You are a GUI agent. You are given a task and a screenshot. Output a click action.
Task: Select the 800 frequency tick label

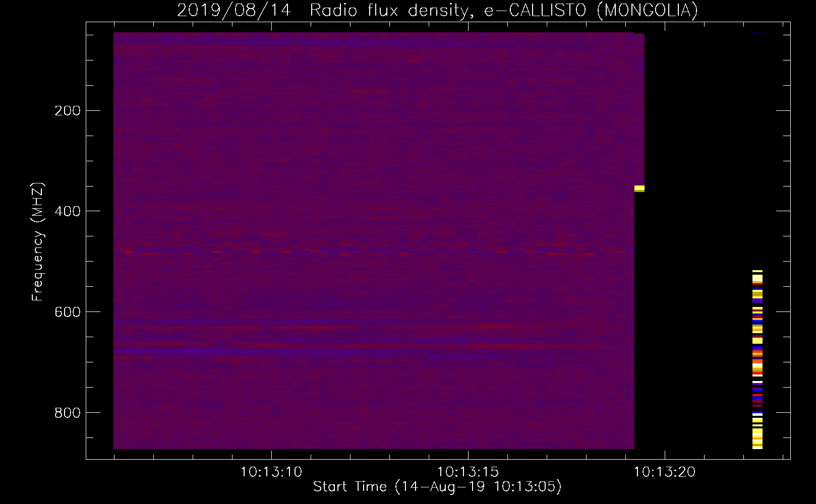point(67,413)
